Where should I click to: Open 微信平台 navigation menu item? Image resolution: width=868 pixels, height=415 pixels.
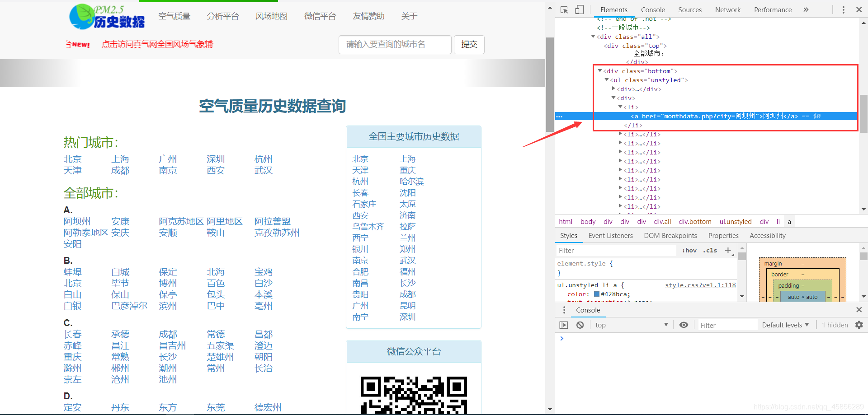click(320, 16)
